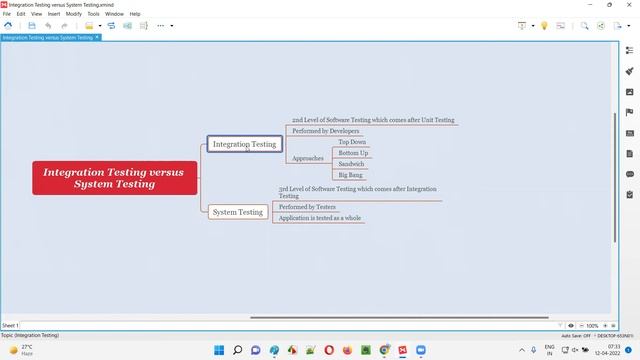Click the vertical scrollbar of the canvas
640x360 pixels.
click(x=615, y=178)
